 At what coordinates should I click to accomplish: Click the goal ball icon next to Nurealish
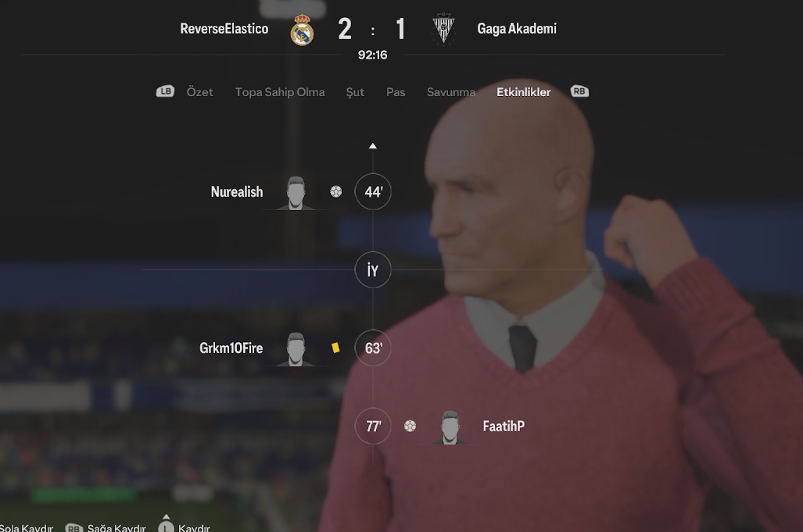pos(336,192)
